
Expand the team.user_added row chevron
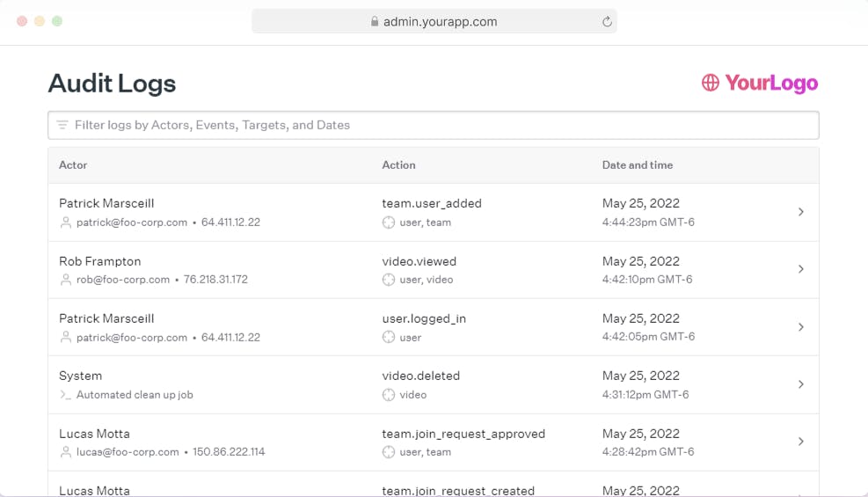[x=800, y=212]
